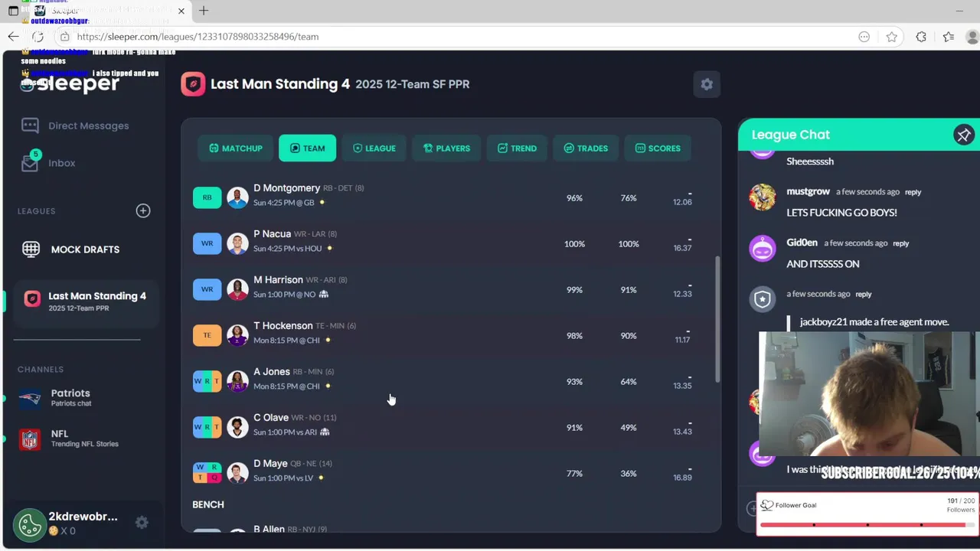Viewport: 980px width, 551px height.
Task: Click shield avatar on league notice
Action: [x=762, y=299]
